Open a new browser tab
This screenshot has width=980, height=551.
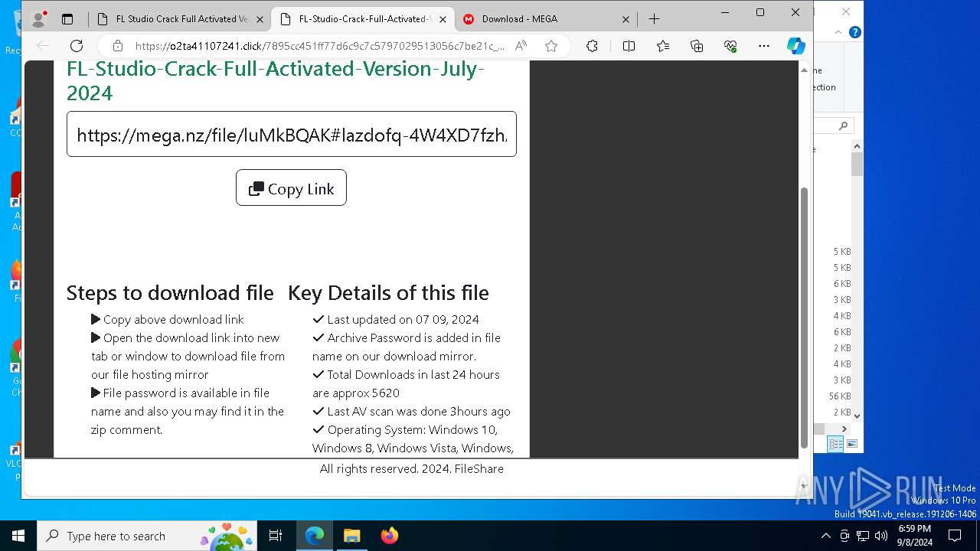click(x=654, y=19)
